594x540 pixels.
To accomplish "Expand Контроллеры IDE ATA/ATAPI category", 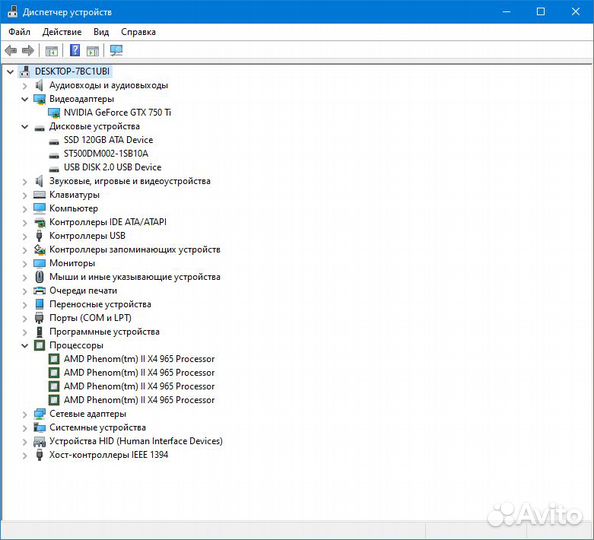I will 25,223.
